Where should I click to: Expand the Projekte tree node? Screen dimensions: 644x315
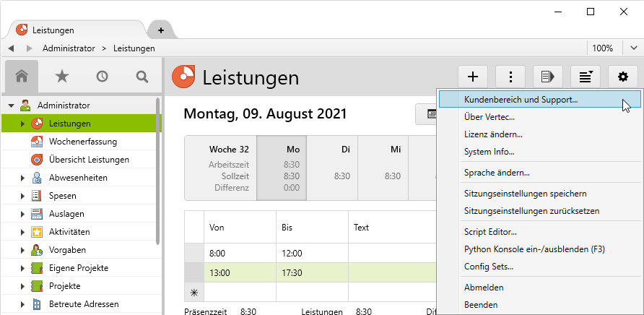(x=22, y=286)
